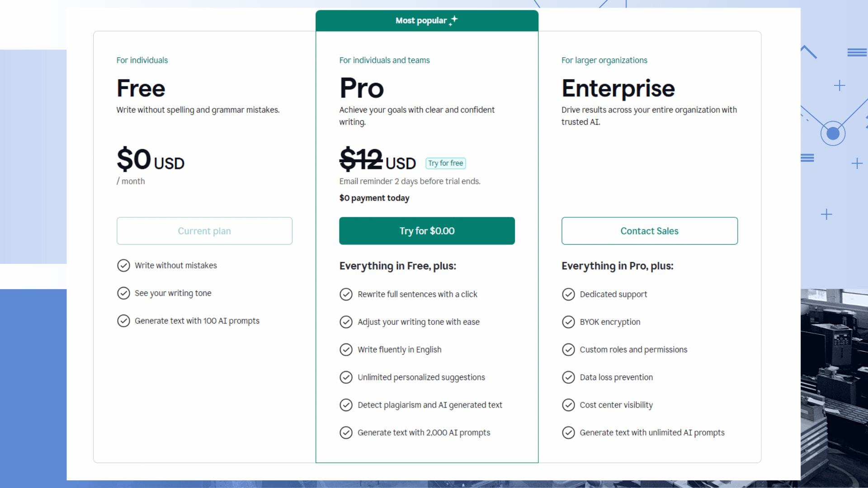868x488 pixels.
Task: Click the checkmark beside Rewrite full sentences feature
Action: pyautogui.click(x=346, y=294)
